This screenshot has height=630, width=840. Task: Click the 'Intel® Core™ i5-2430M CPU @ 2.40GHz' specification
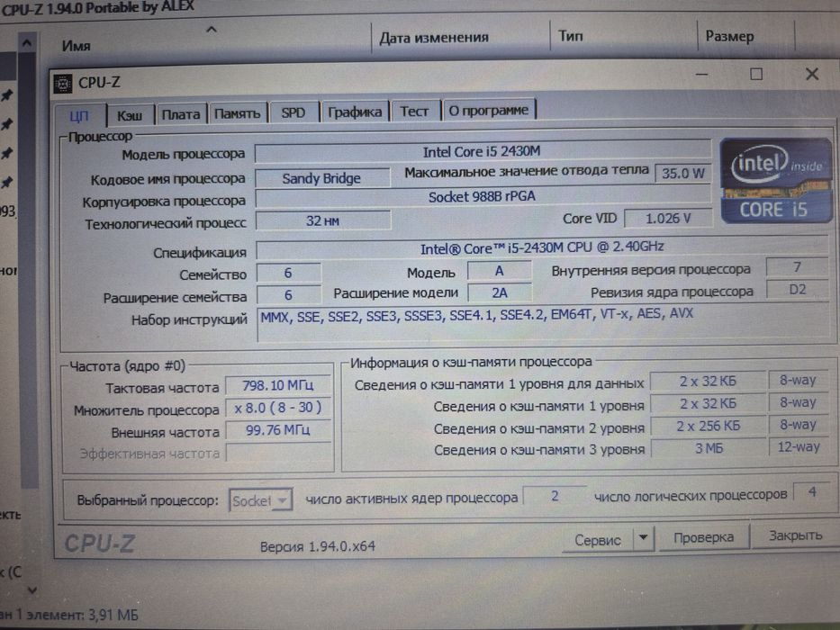(542, 247)
